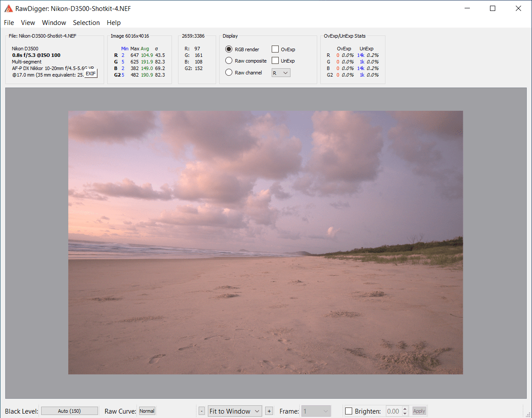Viewport: 532px width, 418px height.
Task: Click the pixel G2 value 152
Action: [199, 68]
